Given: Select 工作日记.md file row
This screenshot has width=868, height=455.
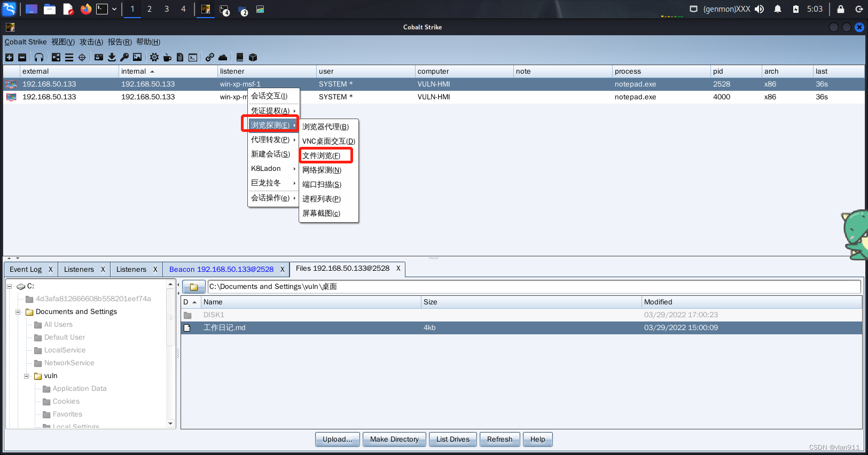Looking at the screenshot, I should click(x=521, y=328).
